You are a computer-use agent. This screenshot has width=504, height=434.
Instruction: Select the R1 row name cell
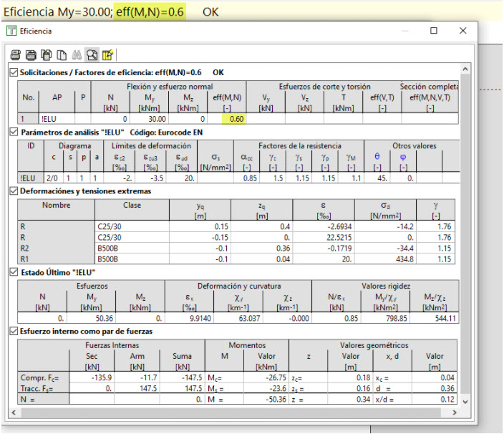tap(57, 259)
